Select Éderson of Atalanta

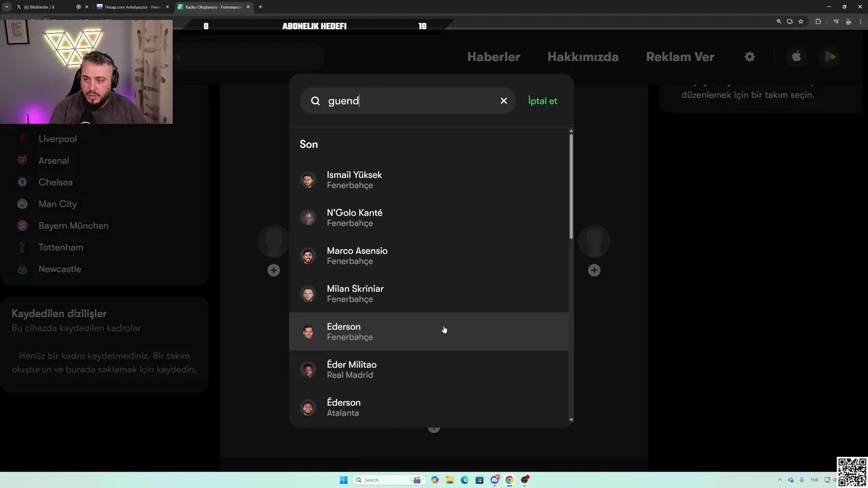click(x=429, y=407)
